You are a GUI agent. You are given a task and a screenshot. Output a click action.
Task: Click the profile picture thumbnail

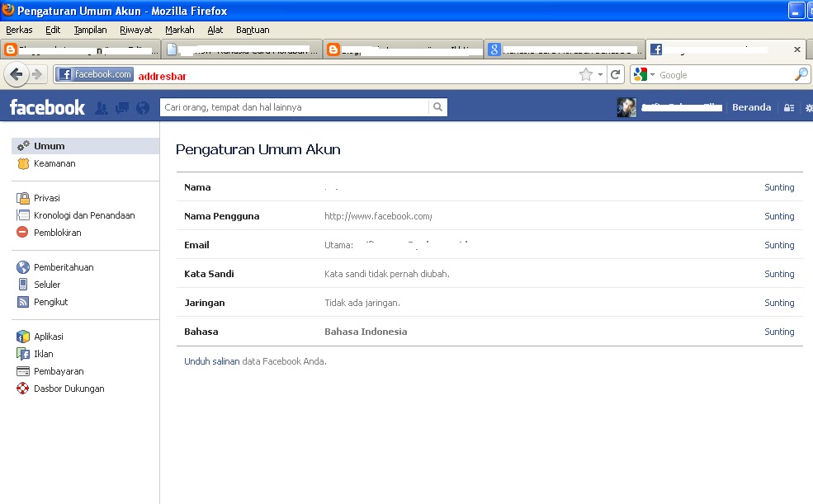pos(626,107)
